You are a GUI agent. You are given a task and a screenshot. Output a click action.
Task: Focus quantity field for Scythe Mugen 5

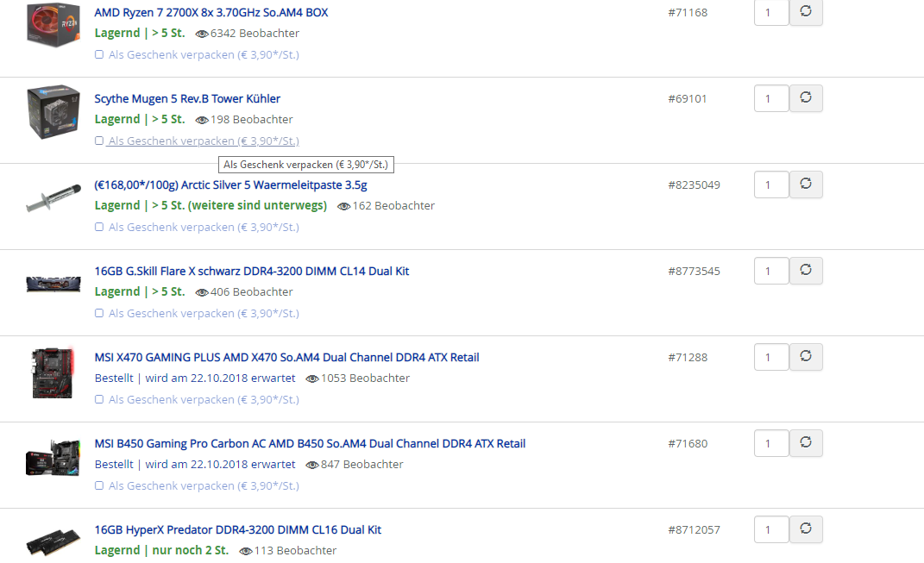(x=771, y=98)
